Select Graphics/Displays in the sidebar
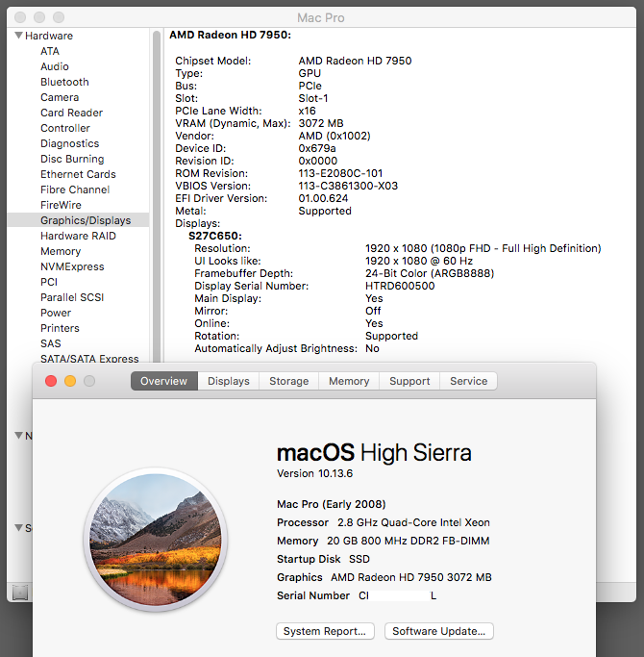The height and width of the screenshot is (657, 644). point(78,220)
